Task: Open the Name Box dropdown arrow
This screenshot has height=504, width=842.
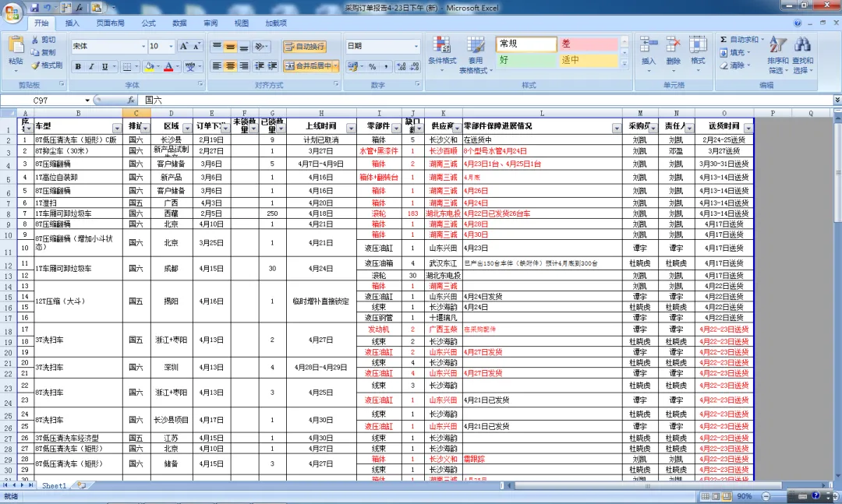Action: click(x=87, y=100)
